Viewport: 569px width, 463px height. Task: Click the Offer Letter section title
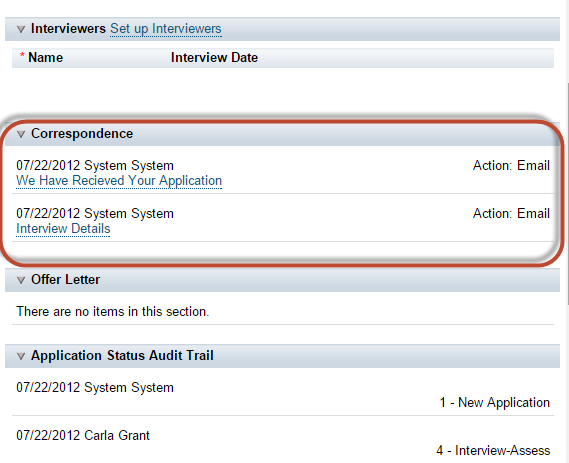tap(65, 280)
